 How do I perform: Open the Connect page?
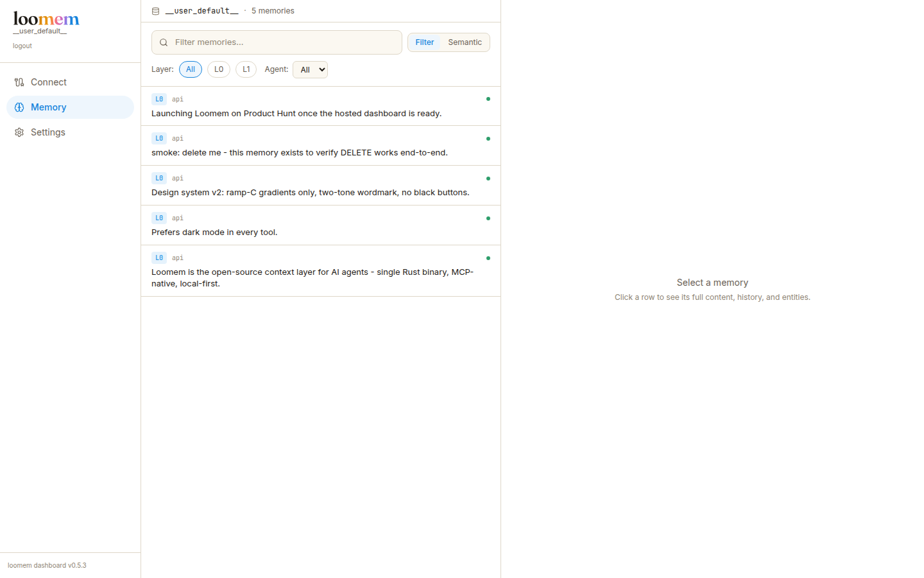70,82
